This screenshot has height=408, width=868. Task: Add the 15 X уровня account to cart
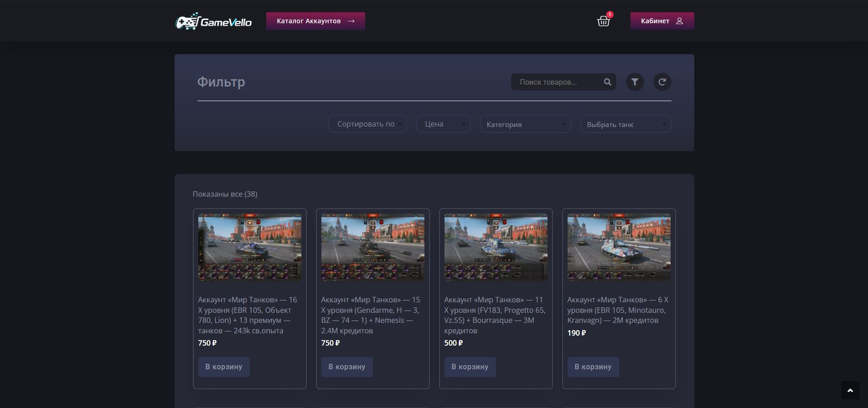[347, 367]
